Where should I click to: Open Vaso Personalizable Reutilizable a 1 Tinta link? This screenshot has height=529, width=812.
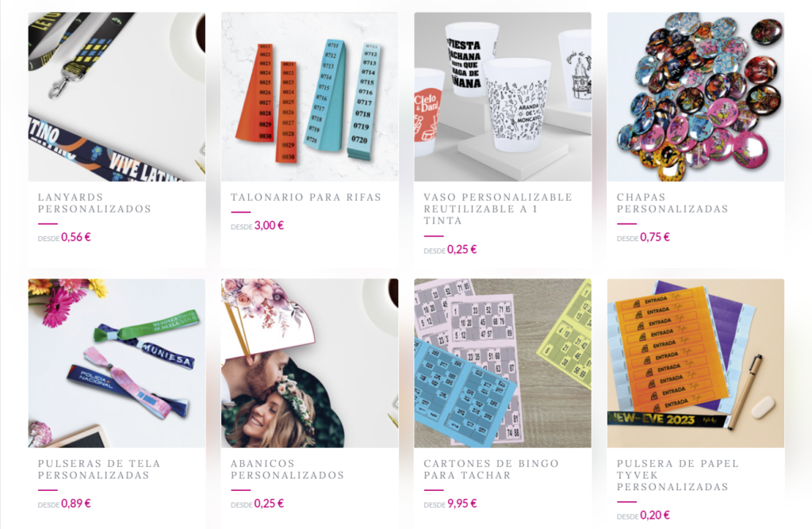click(x=498, y=209)
